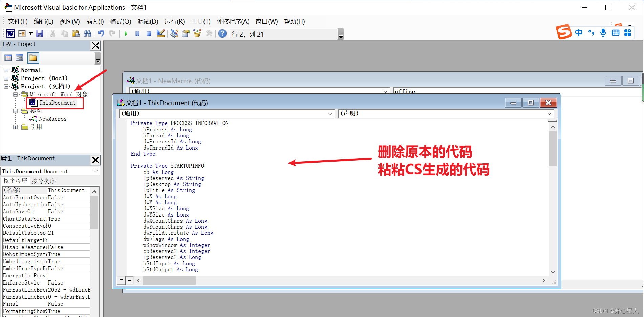Image resolution: width=644 pixels, height=317 pixels.
Task: Click the Cut scissors icon
Action: coord(53,33)
